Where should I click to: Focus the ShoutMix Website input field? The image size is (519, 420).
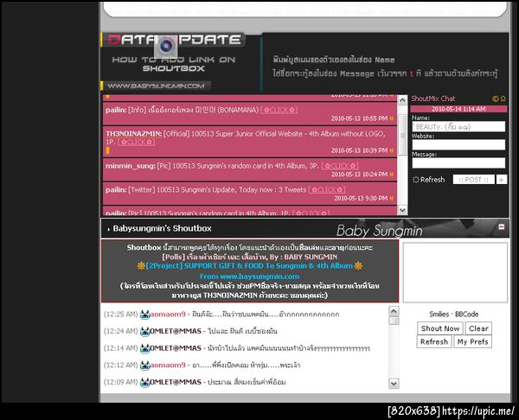click(458, 145)
